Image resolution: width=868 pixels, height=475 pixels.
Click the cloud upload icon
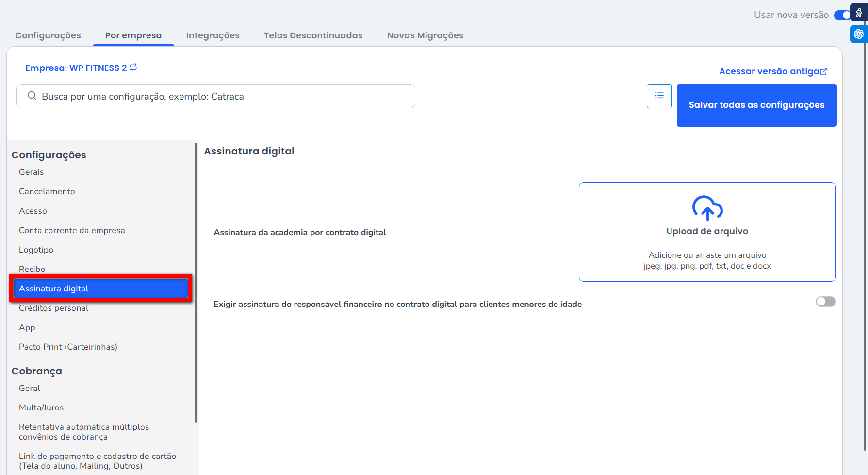707,208
